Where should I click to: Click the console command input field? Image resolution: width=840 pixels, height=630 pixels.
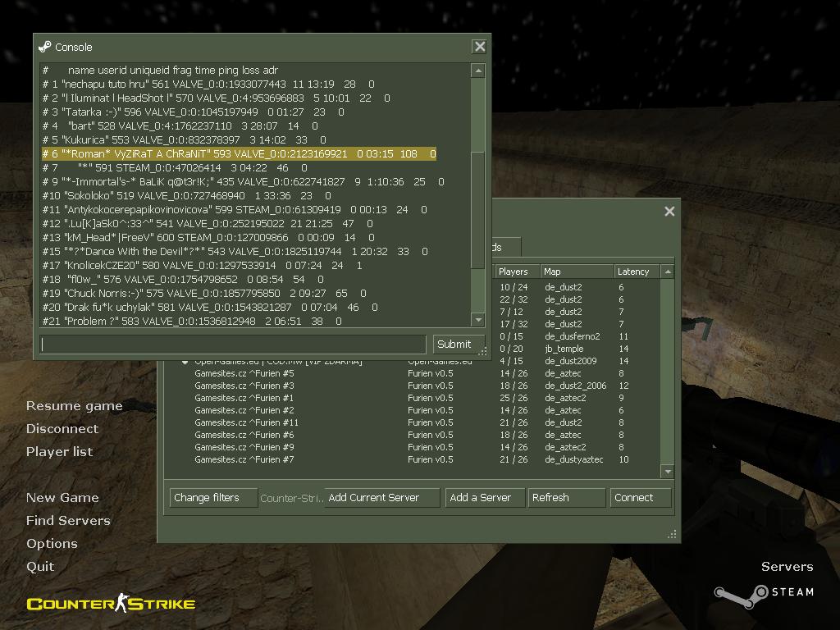coord(233,345)
